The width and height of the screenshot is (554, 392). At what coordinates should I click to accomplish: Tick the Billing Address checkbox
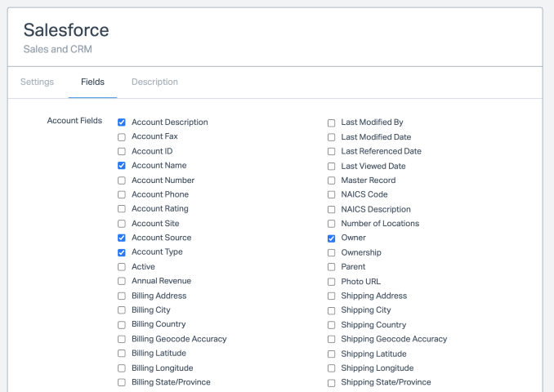[x=122, y=296]
